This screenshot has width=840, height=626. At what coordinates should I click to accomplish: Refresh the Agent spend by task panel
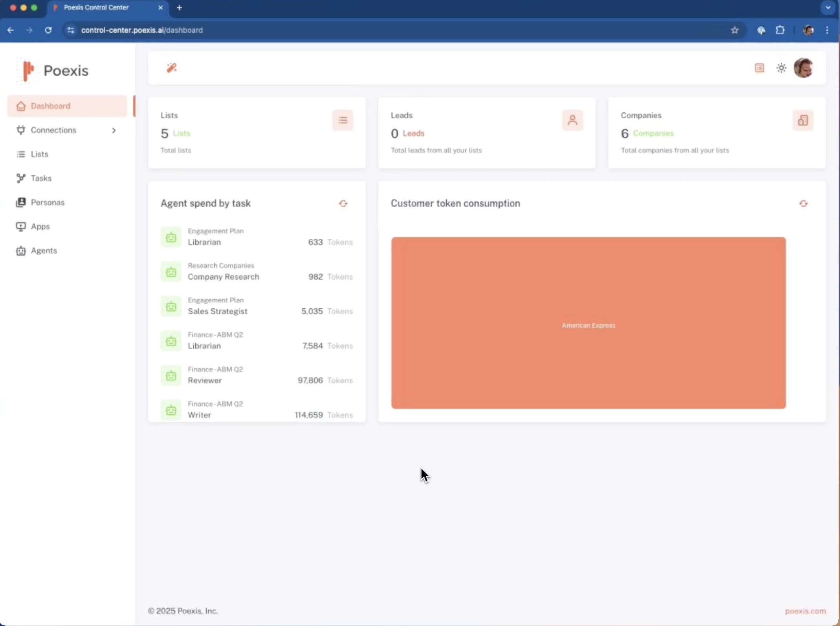pyautogui.click(x=343, y=203)
